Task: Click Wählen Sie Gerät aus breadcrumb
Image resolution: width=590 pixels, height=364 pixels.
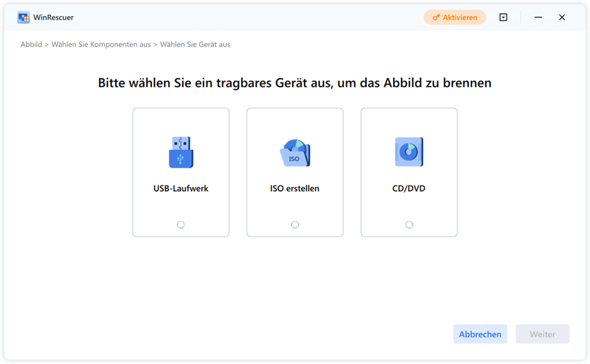Action: pos(195,44)
